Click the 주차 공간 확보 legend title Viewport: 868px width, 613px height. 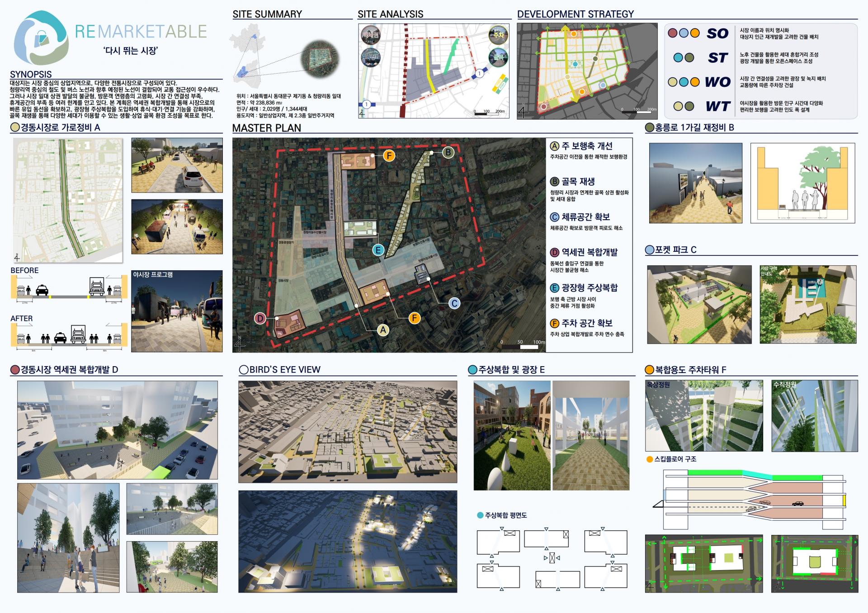pyautogui.click(x=587, y=323)
